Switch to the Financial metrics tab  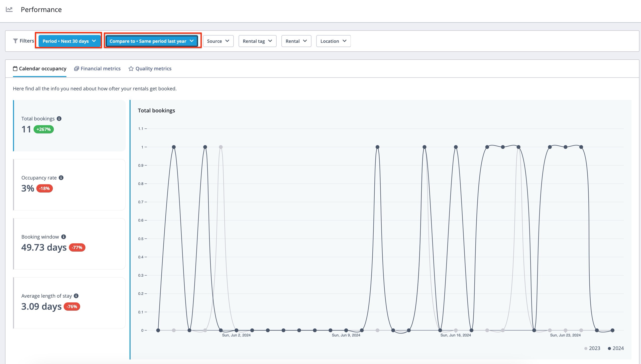tap(100, 69)
